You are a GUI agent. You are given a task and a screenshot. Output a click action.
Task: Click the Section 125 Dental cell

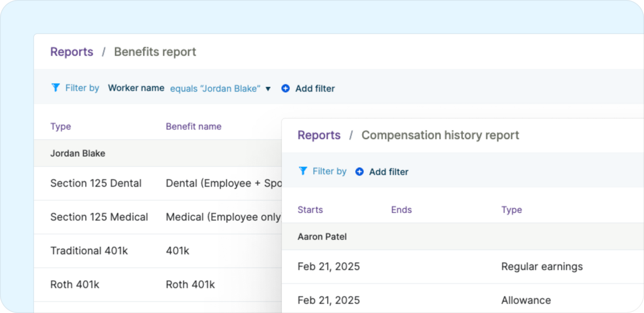point(96,183)
